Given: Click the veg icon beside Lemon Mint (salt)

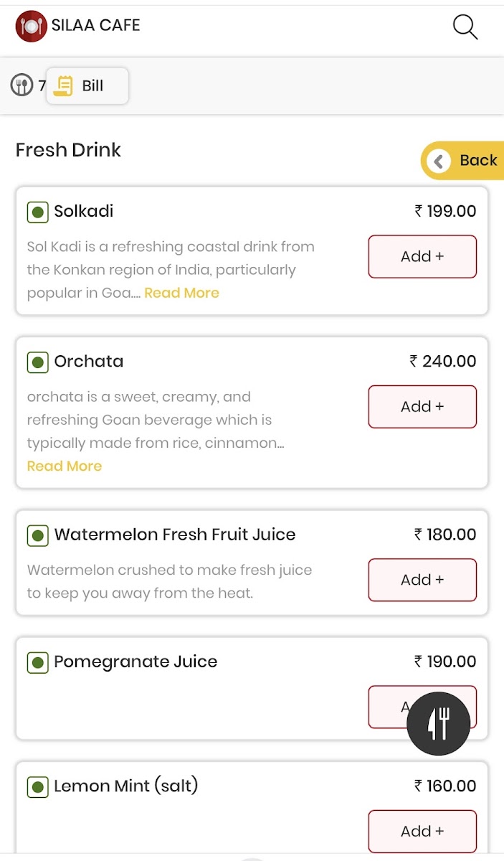Looking at the screenshot, I should 37,787.
